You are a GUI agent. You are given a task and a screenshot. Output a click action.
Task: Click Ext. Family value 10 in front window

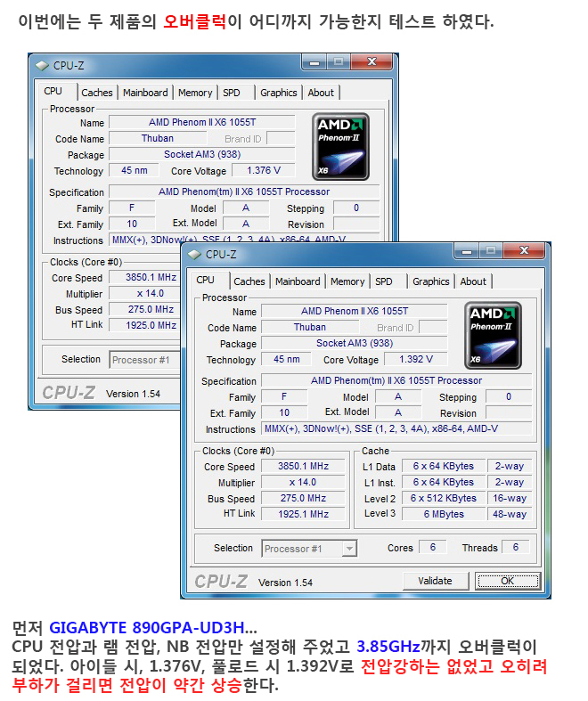tap(284, 412)
